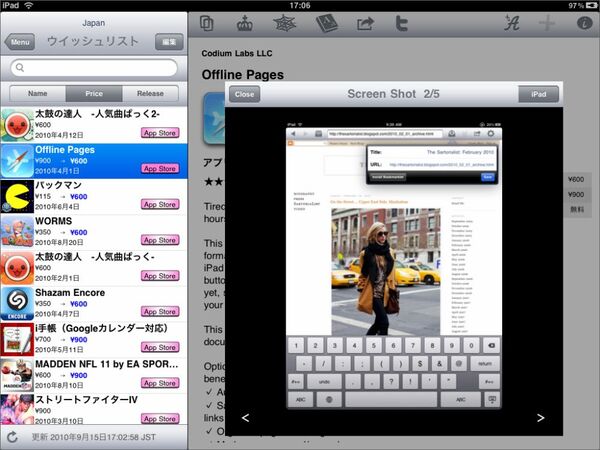Tap the refresh icon at bottom left
This screenshot has width=600, height=450.
(x=12, y=437)
